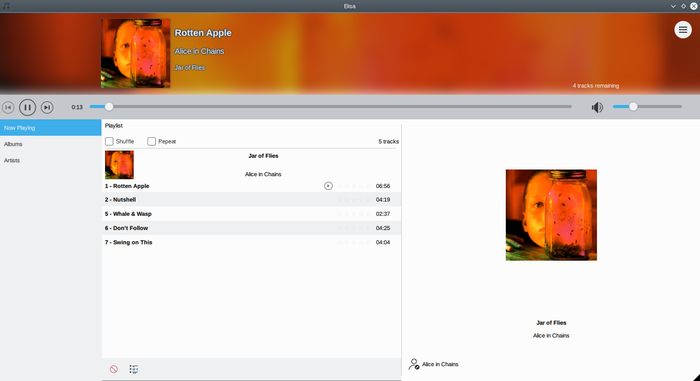
Task: Rate Don't Follow using its stars
Action: pos(354,228)
